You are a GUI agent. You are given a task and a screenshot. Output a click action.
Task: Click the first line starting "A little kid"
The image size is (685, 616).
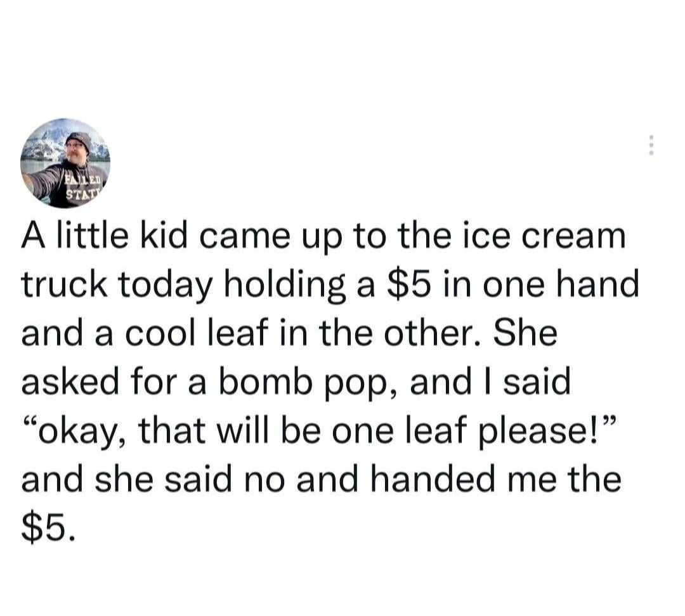[323, 238]
